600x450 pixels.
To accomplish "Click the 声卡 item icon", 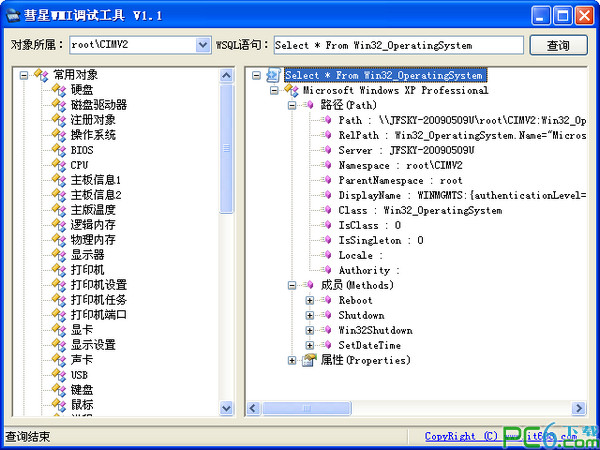I will pyautogui.click(x=59, y=360).
